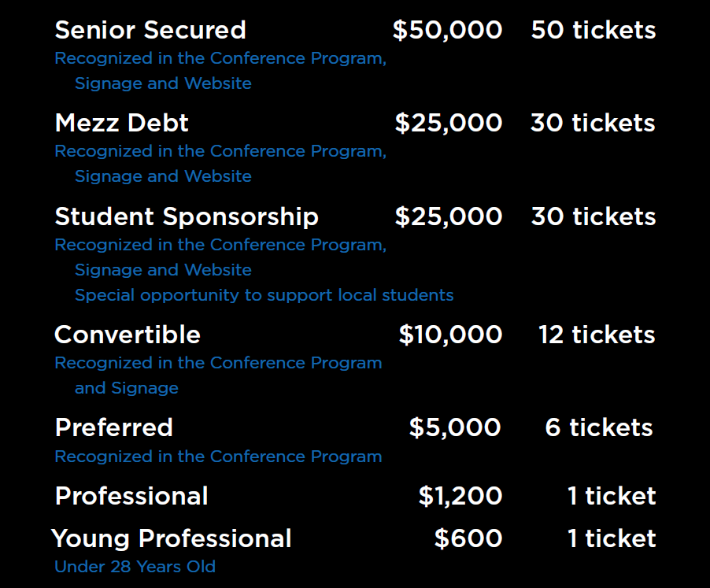Click the $600 Young Professional price
The height and width of the screenshot is (588, 710).
tap(468, 538)
